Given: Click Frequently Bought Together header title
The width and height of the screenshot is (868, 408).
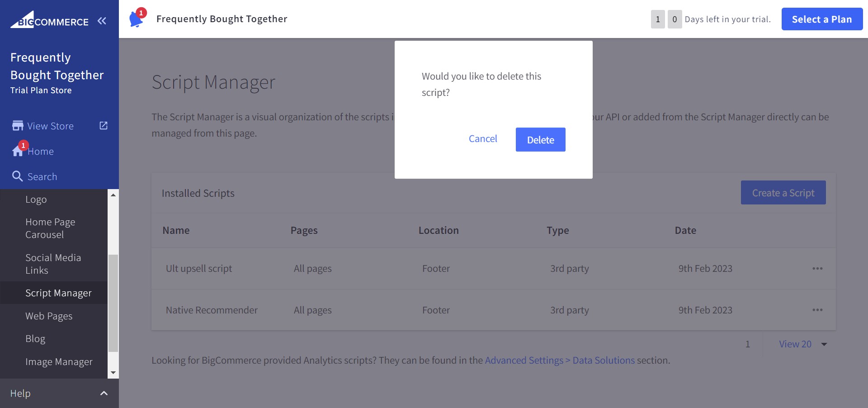Looking at the screenshot, I should click(222, 19).
